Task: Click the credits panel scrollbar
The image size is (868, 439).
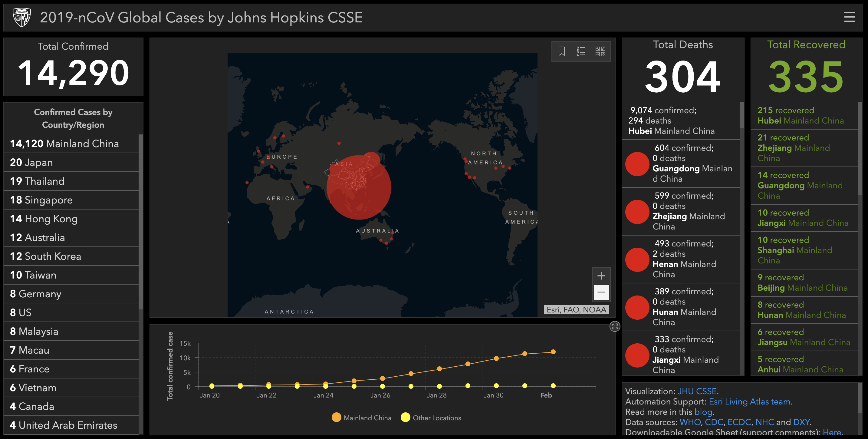Action: (860, 398)
